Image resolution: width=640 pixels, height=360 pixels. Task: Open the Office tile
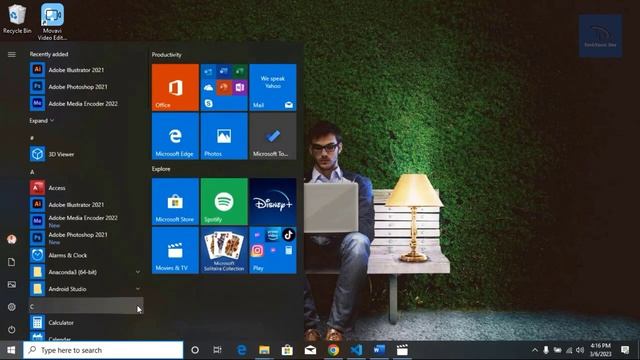175,87
